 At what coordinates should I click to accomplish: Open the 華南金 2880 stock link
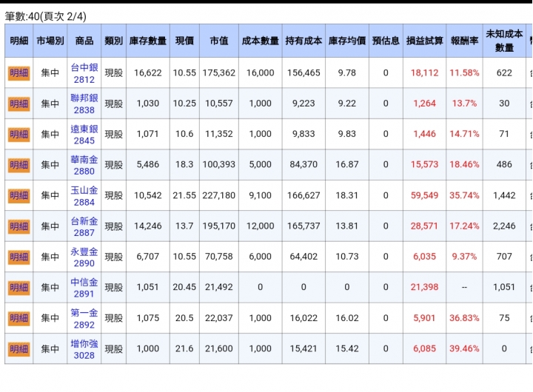(x=84, y=165)
